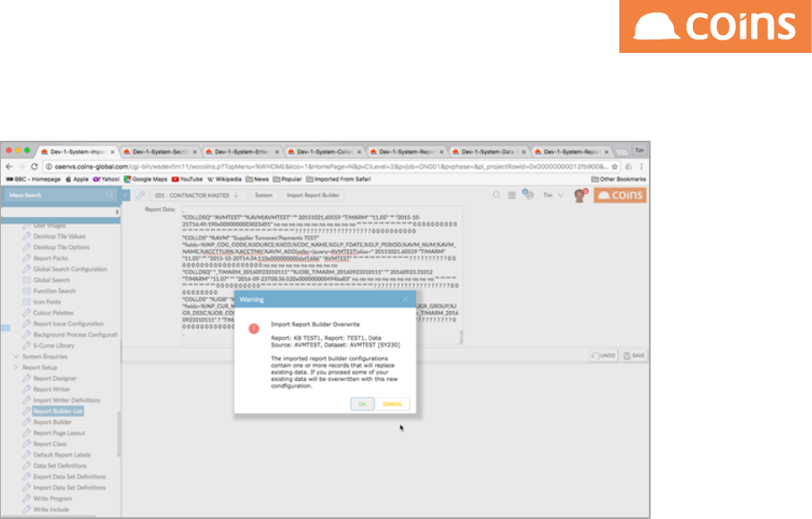Click the Import Report Builder breadcrumb
The image size is (812, 519).
pos(313,195)
